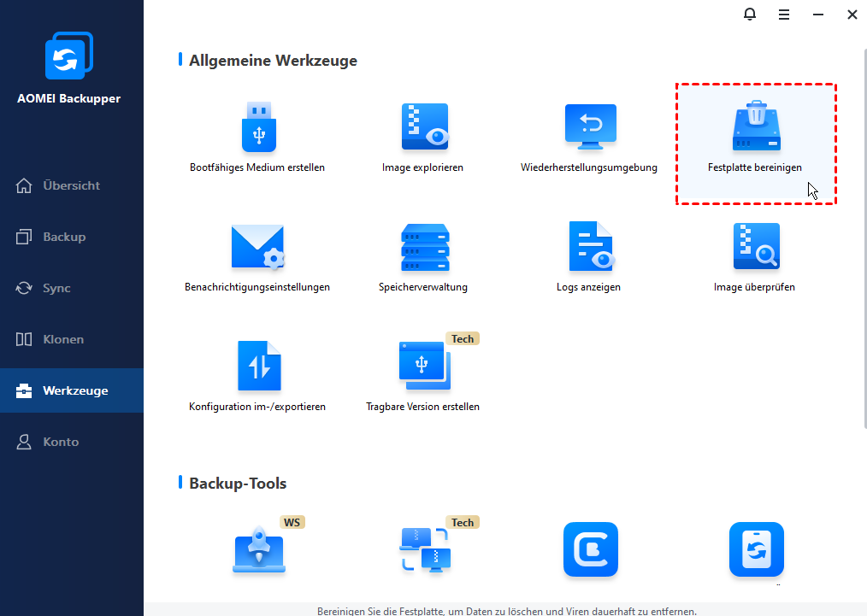Screen dimensions: 867x616
Task: Open the hamburger menu icon
Action: pyautogui.click(x=784, y=15)
